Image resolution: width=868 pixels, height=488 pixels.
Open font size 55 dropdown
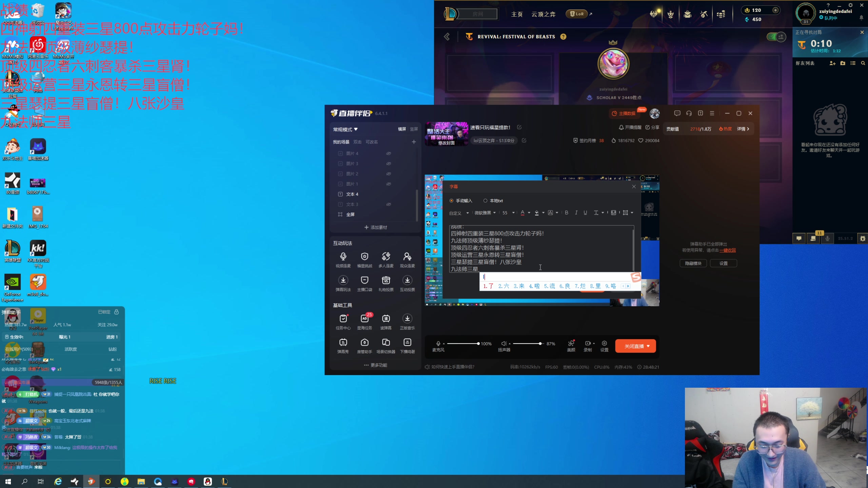pyautogui.click(x=509, y=213)
